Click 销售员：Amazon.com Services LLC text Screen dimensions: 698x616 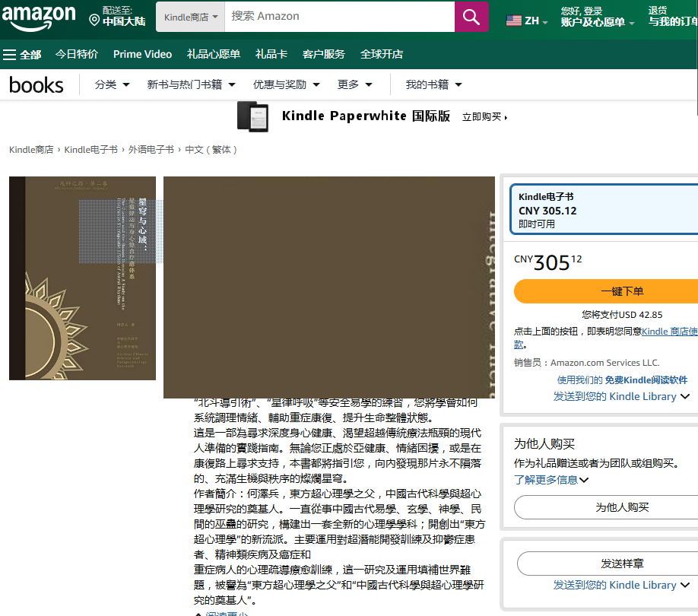coord(586,363)
